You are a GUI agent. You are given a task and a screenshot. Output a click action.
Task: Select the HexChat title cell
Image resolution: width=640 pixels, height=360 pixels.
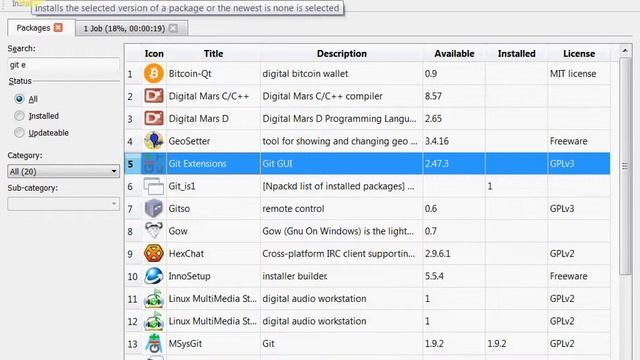[x=213, y=253]
